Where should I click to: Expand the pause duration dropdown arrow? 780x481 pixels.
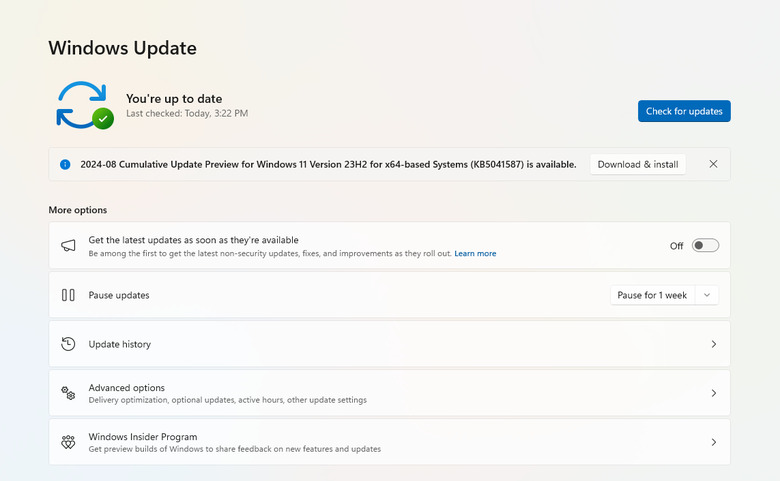pyautogui.click(x=707, y=295)
